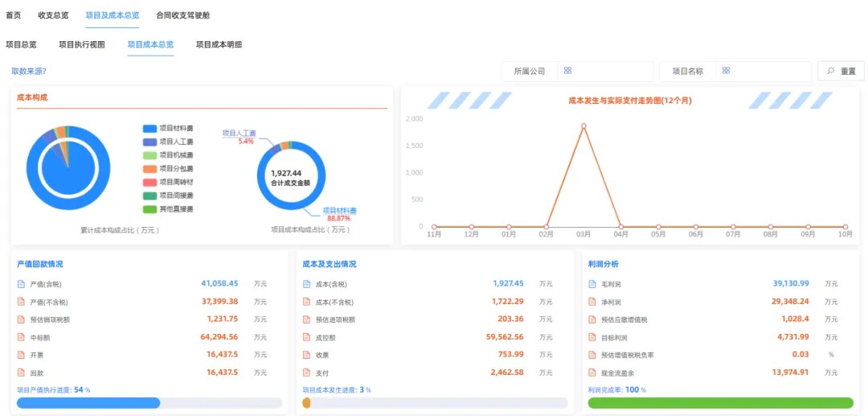
Task: Click the 成本(含税) document icon
Action: (x=307, y=284)
